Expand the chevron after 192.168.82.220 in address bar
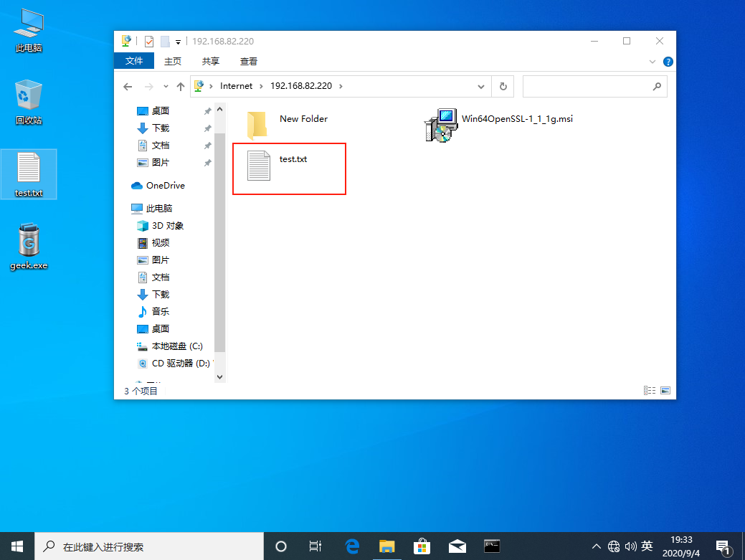This screenshot has height=560, width=745. [x=341, y=86]
